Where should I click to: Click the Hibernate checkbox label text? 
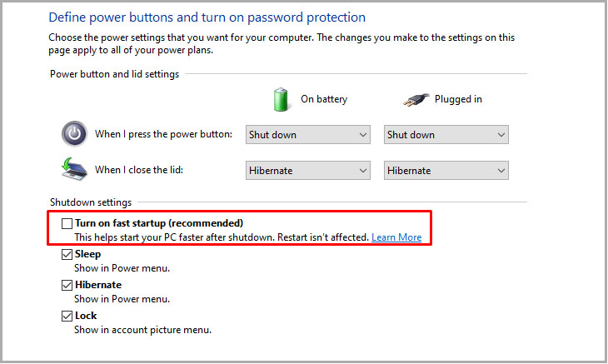point(98,285)
